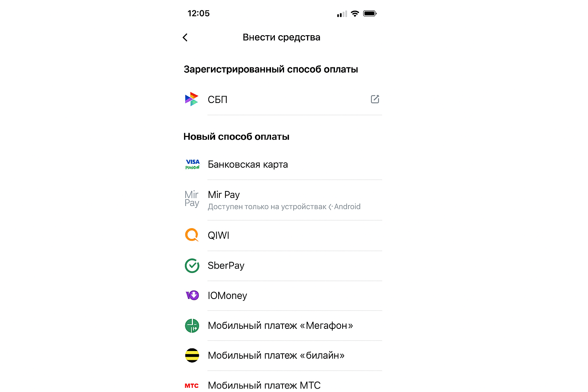This screenshot has height=392, width=588.
Task: Select Мобильный платеж «Мегафон» option
Action: 280,326
